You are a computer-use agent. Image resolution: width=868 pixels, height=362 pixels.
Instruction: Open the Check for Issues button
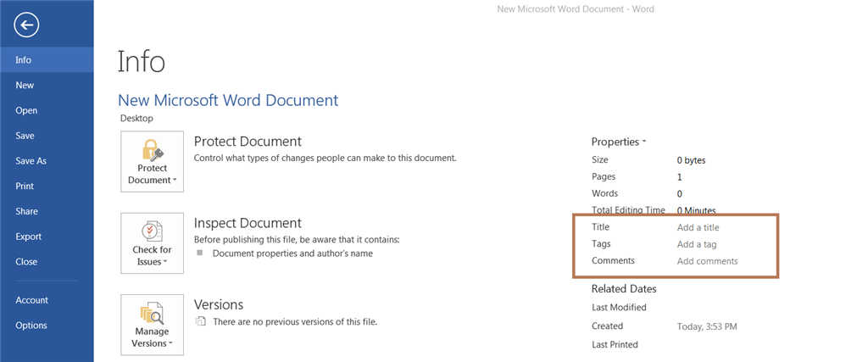[153, 243]
